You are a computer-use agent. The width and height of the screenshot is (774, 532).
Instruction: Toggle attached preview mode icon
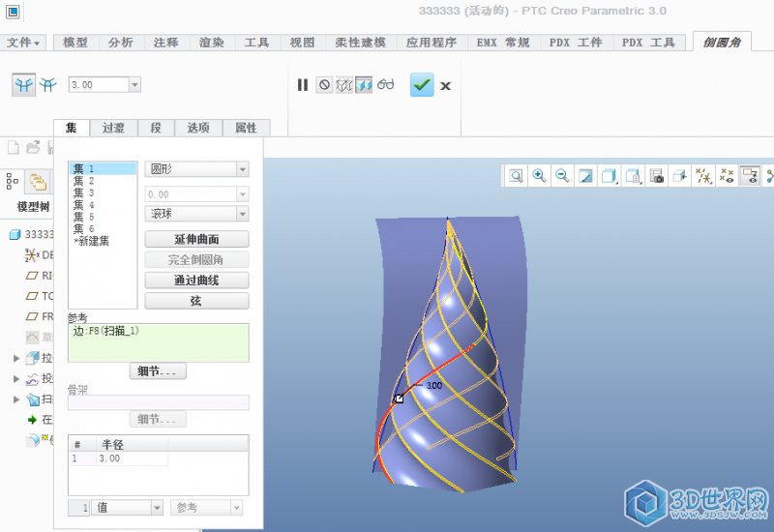tap(364, 85)
